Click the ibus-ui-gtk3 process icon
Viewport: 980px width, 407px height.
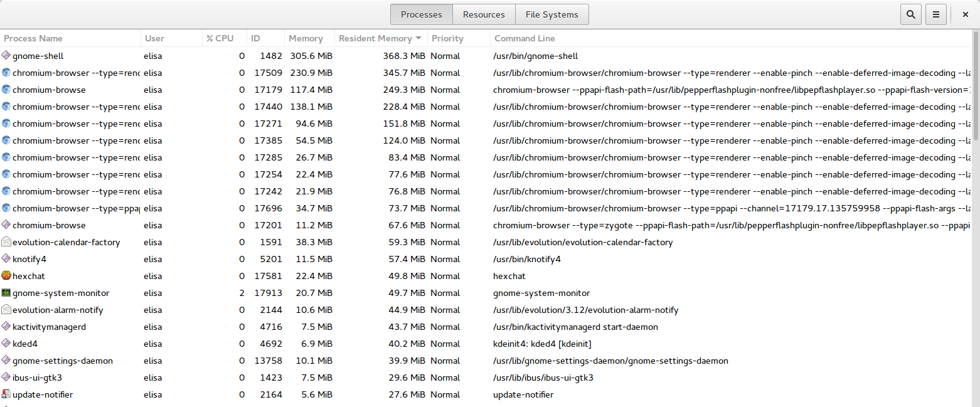(6, 378)
